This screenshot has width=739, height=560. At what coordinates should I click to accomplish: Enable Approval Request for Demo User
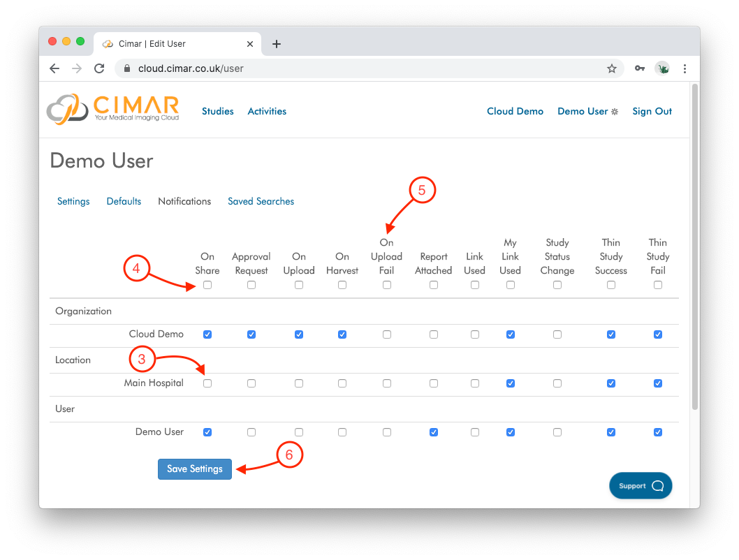(251, 432)
